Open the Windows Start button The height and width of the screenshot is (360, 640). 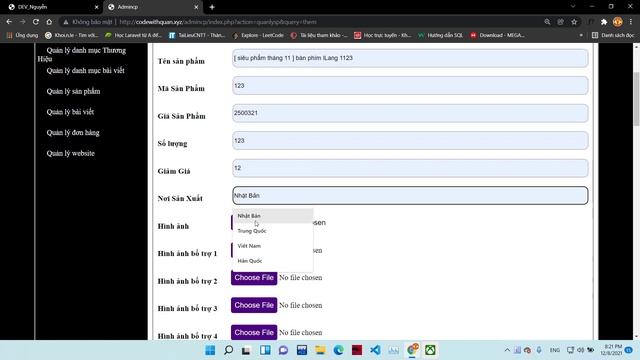210,350
